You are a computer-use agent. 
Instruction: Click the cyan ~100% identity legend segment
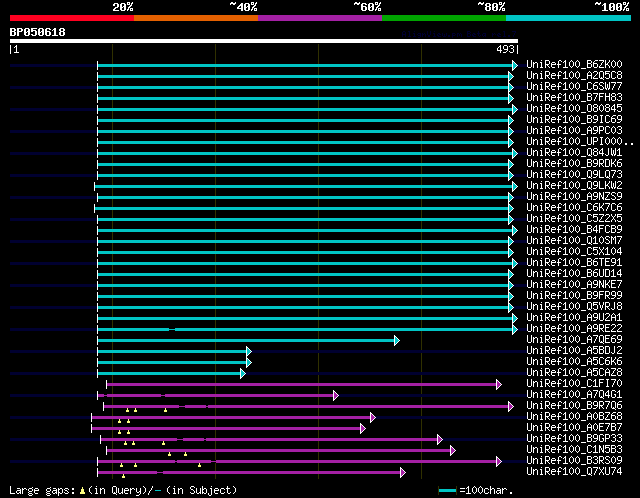[x=569, y=18]
